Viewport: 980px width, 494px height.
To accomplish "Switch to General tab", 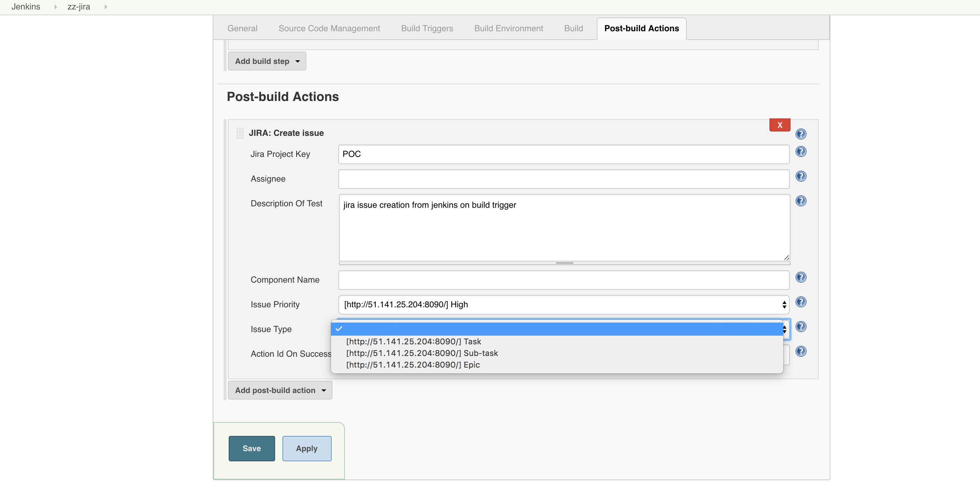I will point(242,29).
